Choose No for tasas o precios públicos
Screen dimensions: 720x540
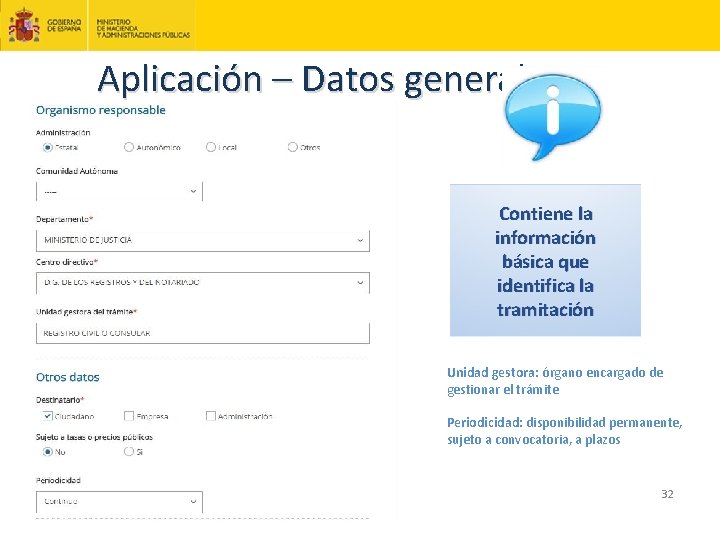47,452
